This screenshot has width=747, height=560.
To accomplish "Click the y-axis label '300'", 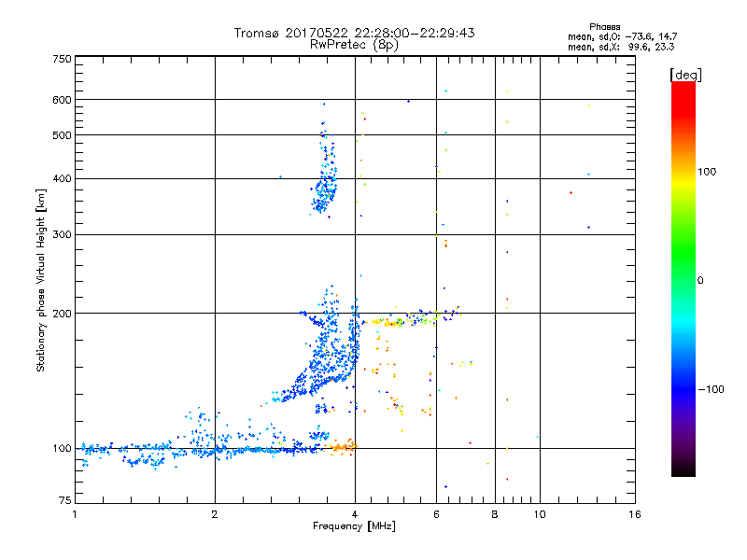I will [62, 235].
